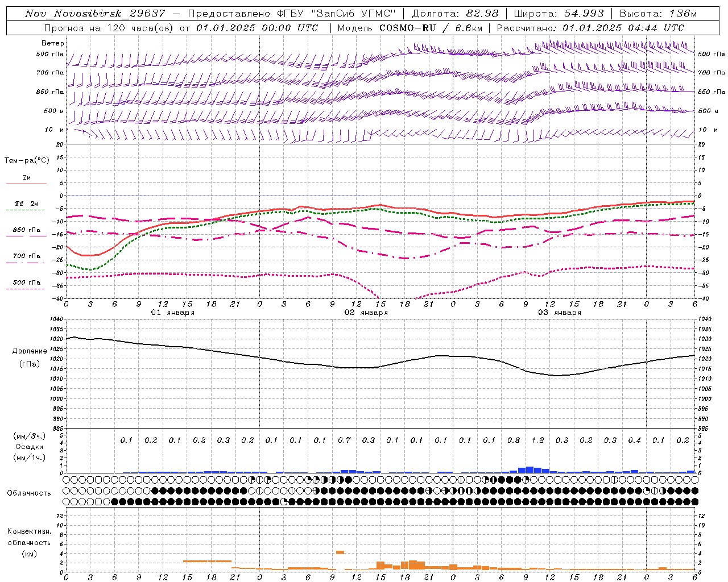728x582 pixels.
Task: Click the 0.7 precipitation value
Action: [x=344, y=440]
